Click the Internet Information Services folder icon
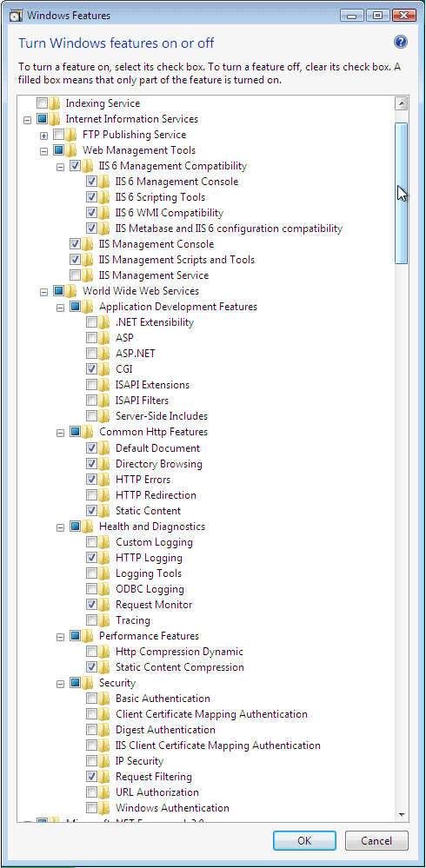 tap(54, 118)
